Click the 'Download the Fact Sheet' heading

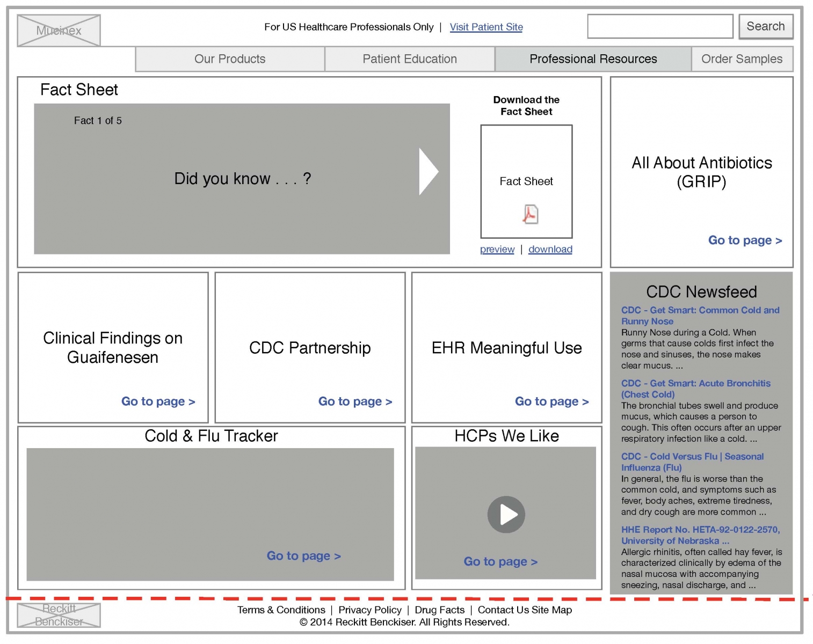tap(526, 106)
